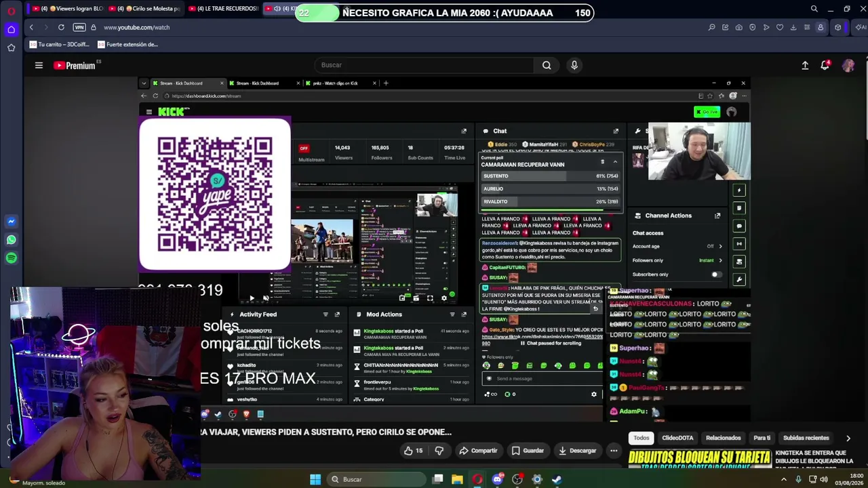The image size is (868, 488).
Task: Open Activity Feed filter icon
Action: tap(325, 314)
